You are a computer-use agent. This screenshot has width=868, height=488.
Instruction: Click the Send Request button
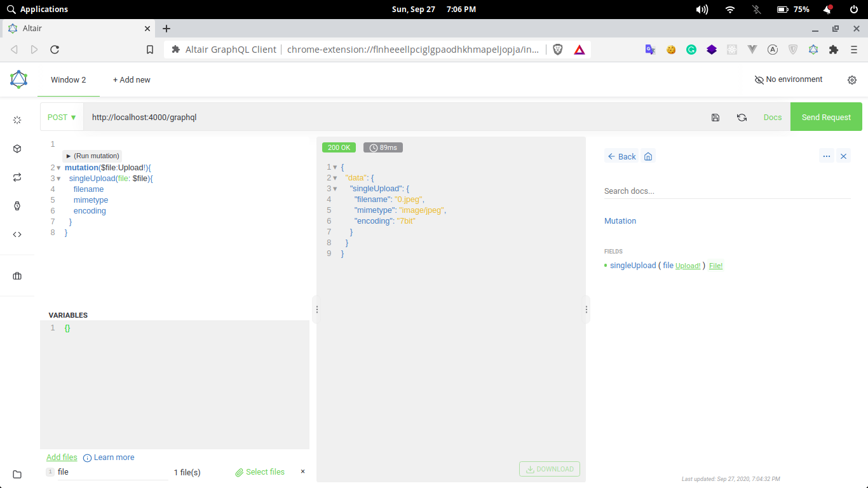point(825,117)
